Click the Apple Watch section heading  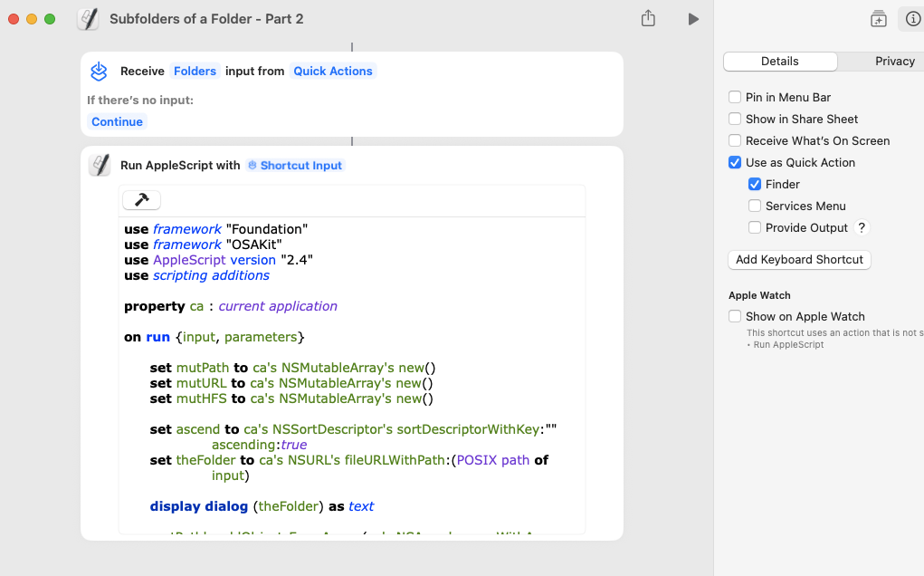click(x=759, y=295)
